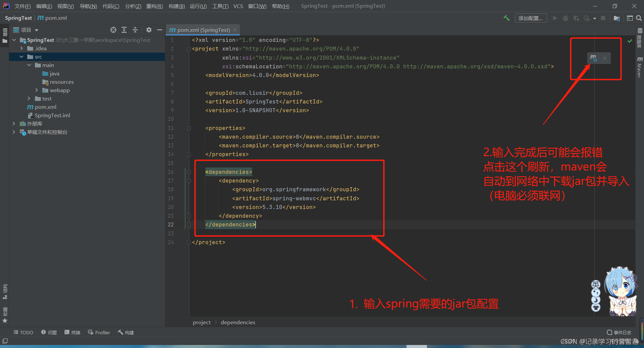Open Project Structure icon
This screenshot has height=348, width=644.
[x=617, y=18]
